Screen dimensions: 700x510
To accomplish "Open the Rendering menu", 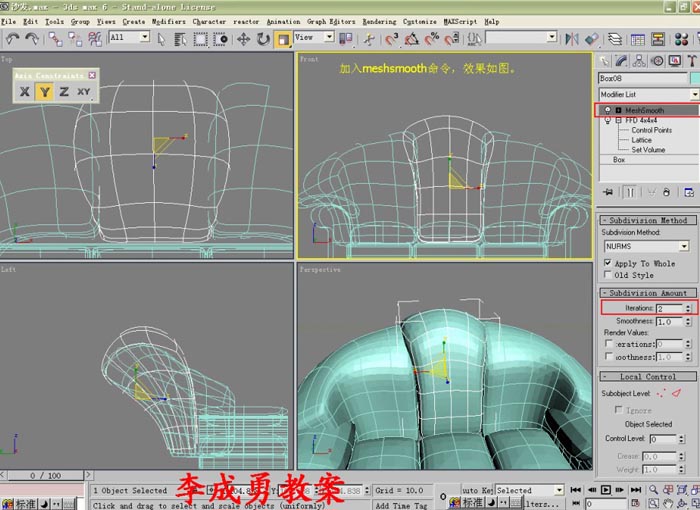I will 379,21.
